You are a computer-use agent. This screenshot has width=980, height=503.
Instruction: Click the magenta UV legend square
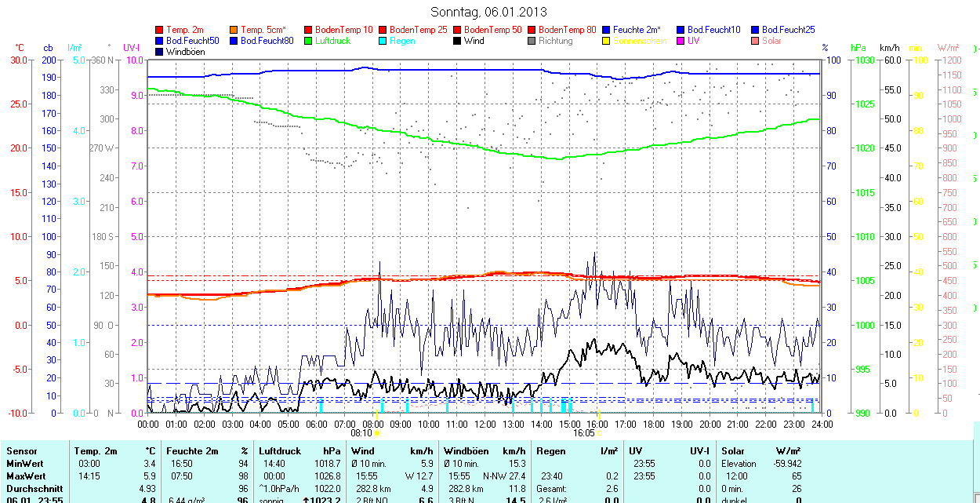pos(681,41)
